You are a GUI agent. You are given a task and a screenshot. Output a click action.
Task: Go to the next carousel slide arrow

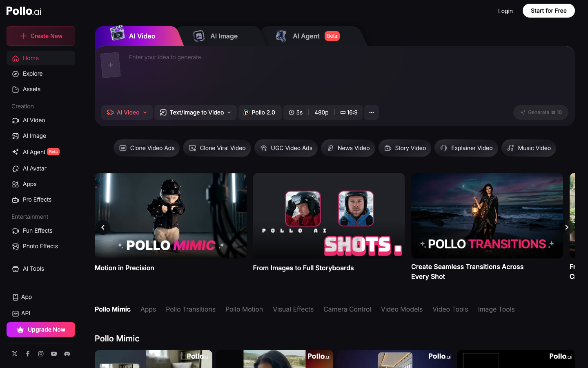click(566, 227)
